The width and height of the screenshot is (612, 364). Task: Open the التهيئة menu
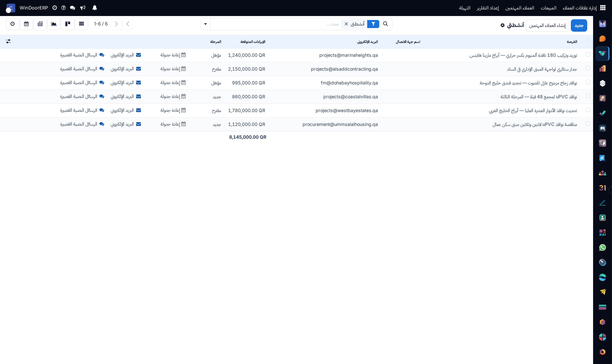click(465, 8)
